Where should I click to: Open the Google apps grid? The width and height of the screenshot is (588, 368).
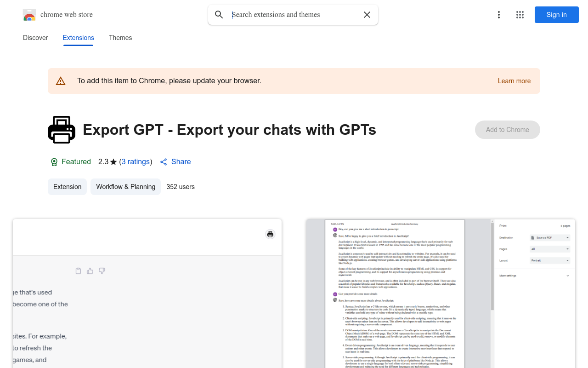point(520,15)
